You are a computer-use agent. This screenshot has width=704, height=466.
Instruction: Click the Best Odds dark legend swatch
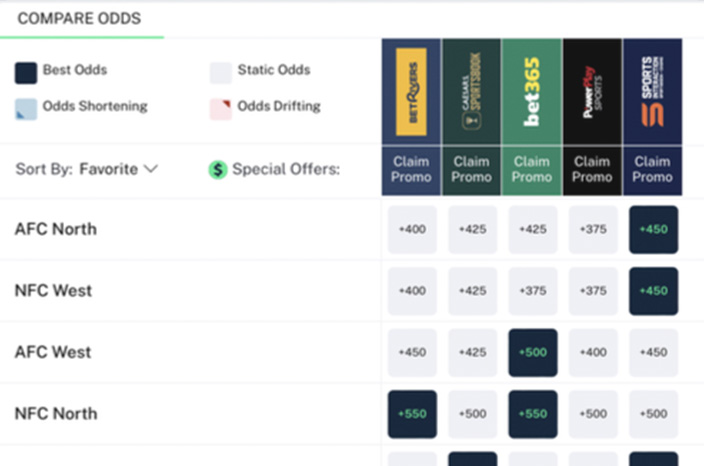point(26,73)
